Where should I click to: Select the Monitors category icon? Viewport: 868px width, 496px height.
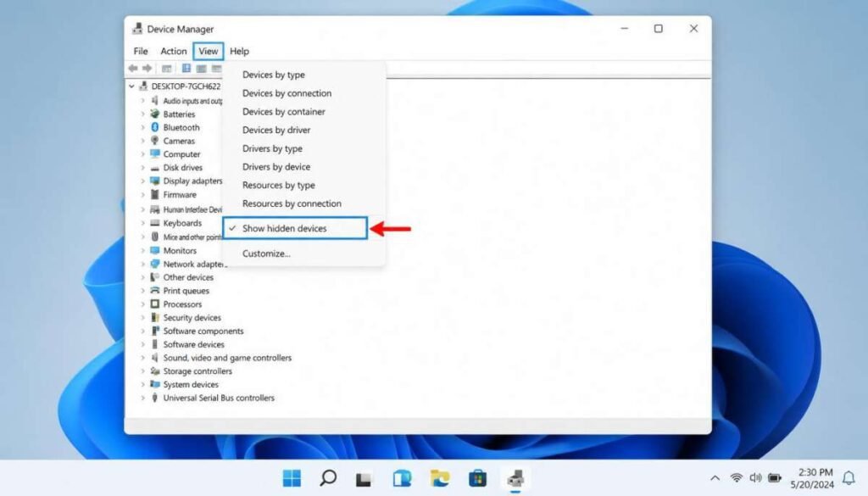pyautogui.click(x=155, y=250)
